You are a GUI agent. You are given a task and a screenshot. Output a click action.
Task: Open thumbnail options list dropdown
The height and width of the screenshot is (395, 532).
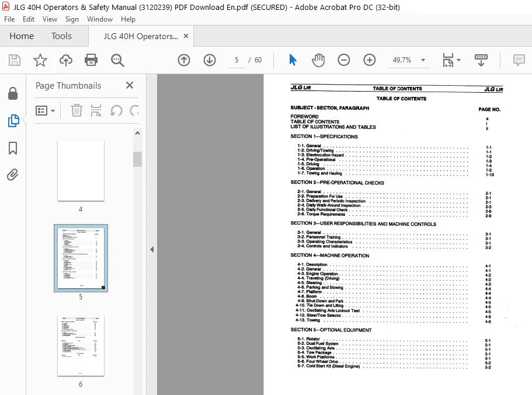coord(45,110)
